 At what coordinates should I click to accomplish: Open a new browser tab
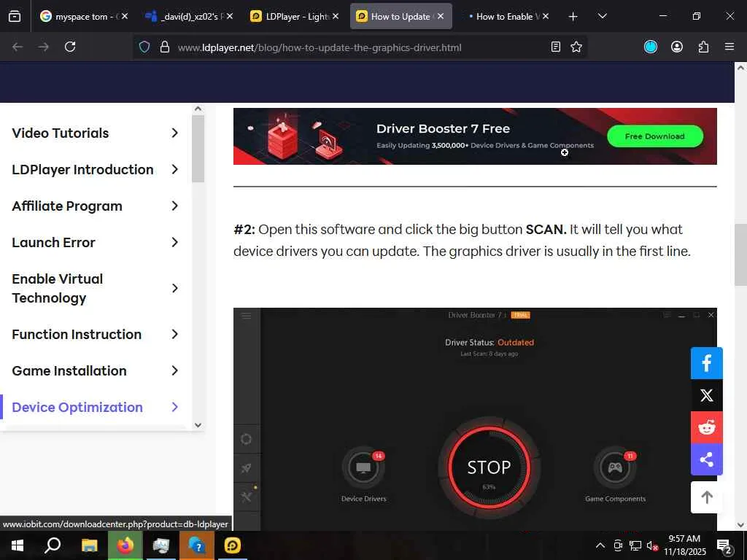pyautogui.click(x=573, y=17)
